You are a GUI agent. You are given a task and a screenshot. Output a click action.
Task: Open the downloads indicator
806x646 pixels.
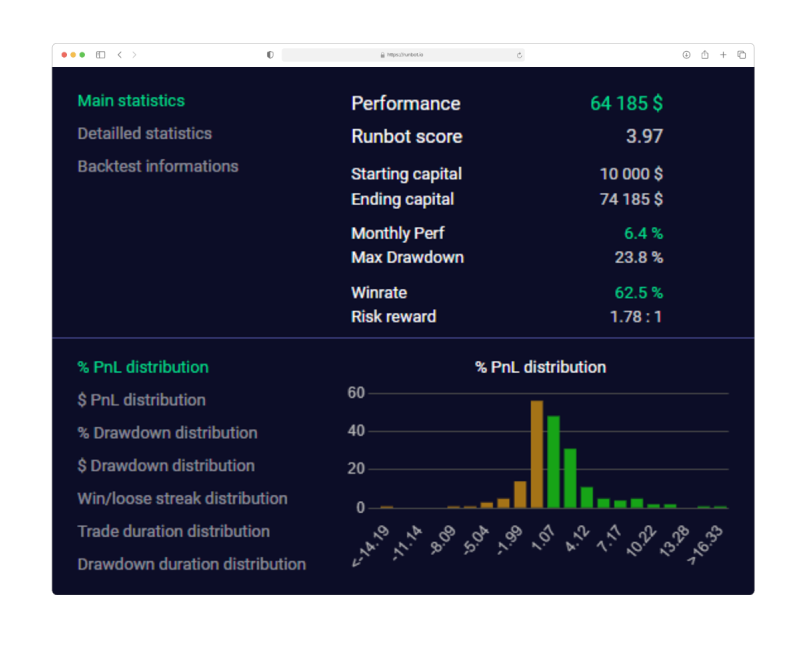[686, 55]
